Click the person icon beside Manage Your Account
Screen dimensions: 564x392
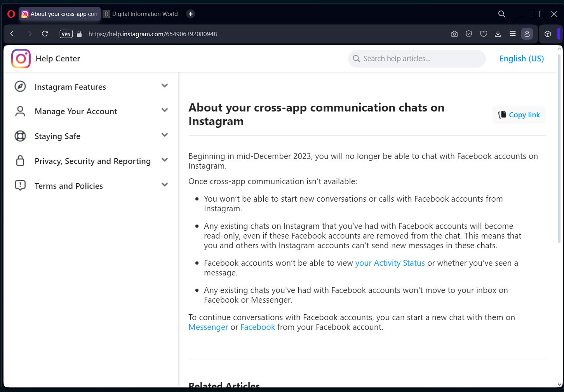pyautogui.click(x=20, y=111)
